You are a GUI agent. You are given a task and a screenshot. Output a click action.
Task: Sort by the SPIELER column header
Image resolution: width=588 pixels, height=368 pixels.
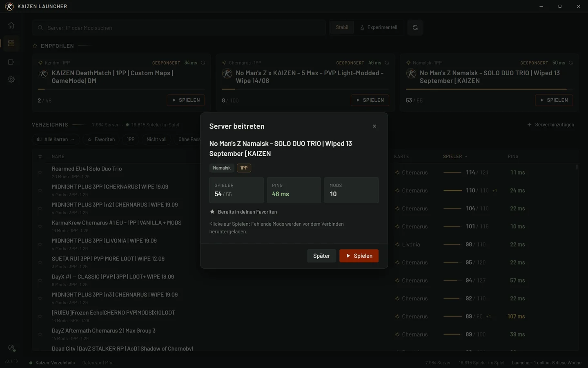[x=455, y=157]
